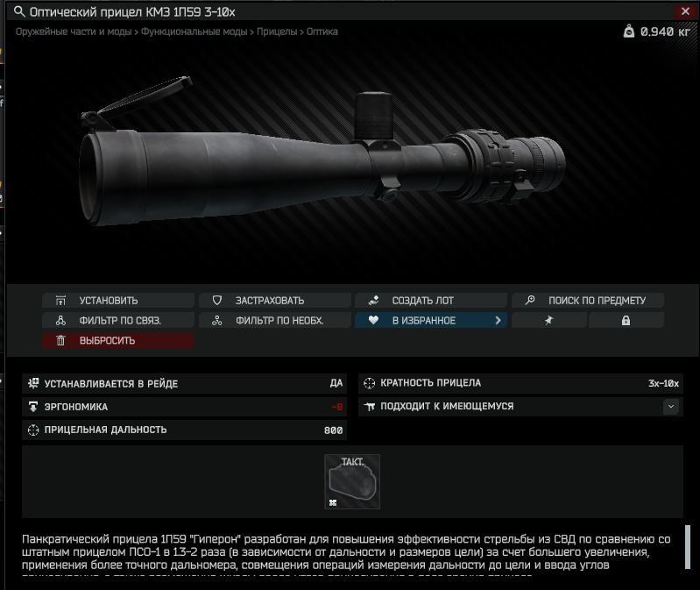Click the УСТАНОВИТЬ button

point(118,301)
